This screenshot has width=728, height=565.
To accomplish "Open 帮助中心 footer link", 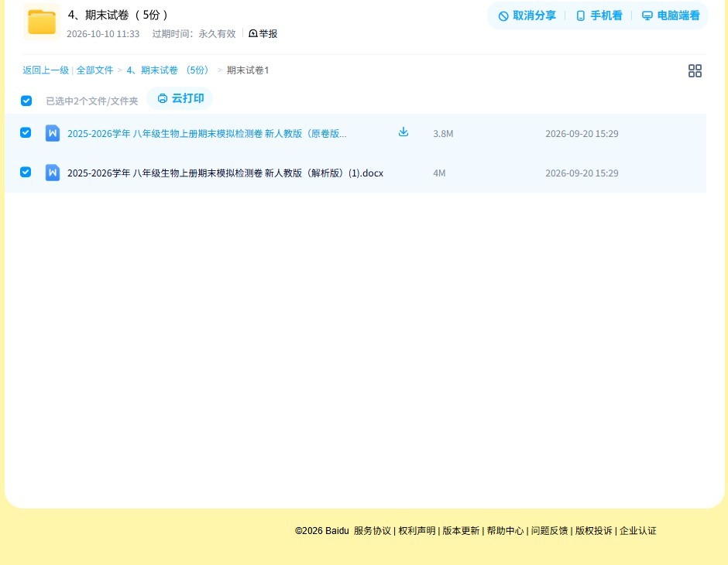I will 505,531.
